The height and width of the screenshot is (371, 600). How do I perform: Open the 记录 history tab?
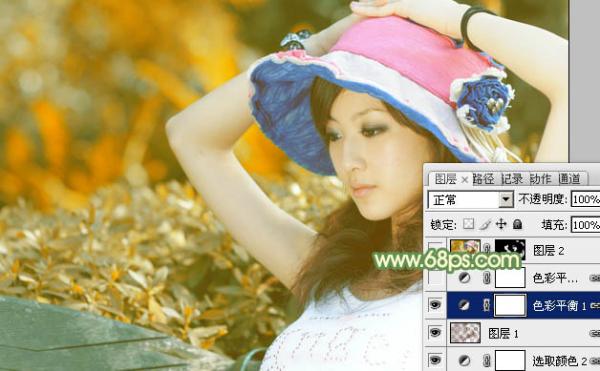pyautogui.click(x=512, y=179)
